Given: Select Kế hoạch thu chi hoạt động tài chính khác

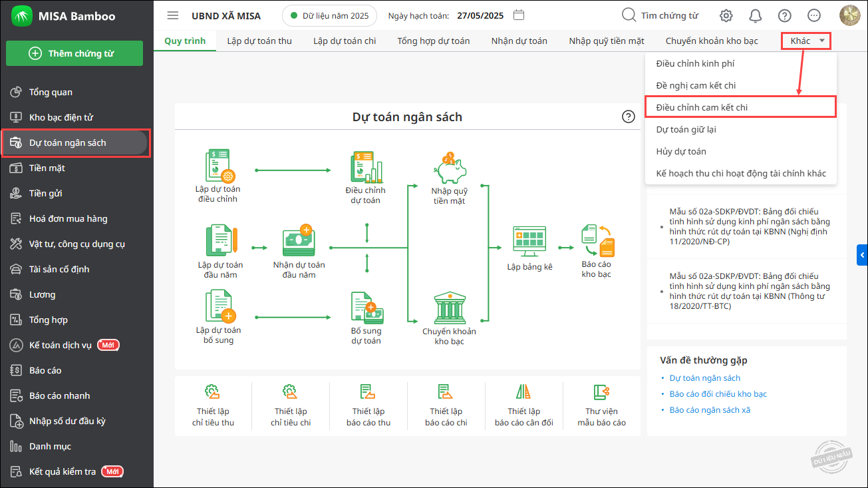Looking at the screenshot, I should click(x=741, y=173).
